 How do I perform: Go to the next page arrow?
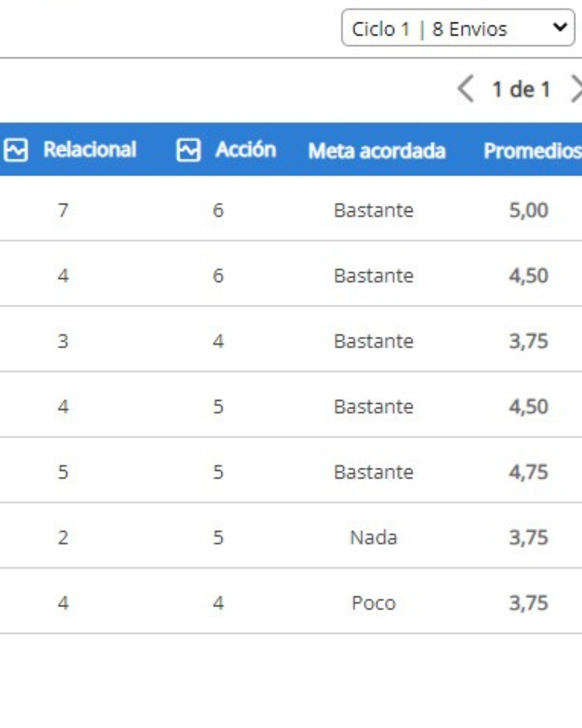click(x=576, y=88)
